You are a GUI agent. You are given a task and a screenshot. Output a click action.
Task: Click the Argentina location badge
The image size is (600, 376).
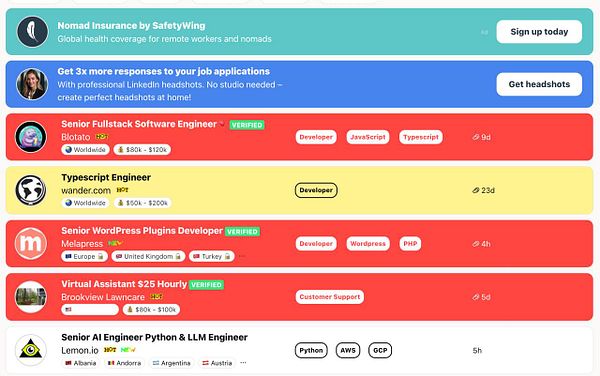pos(171,363)
